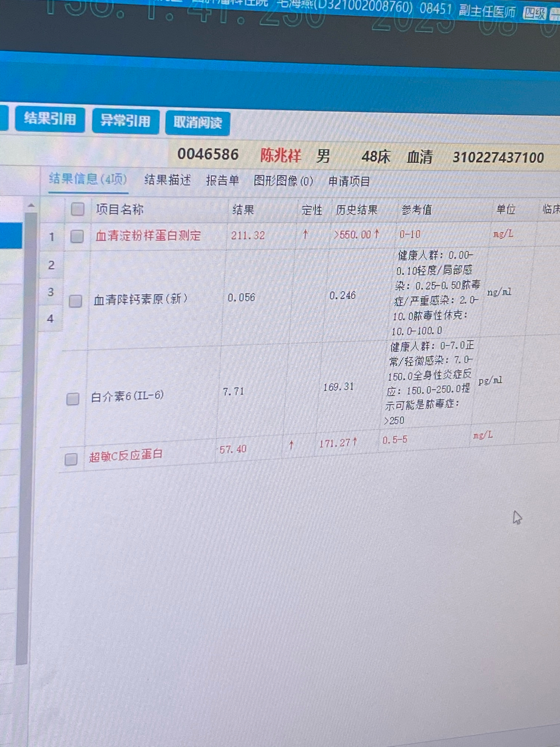Select row number 3
The width and height of the screenshot is (560, 747).
(x=51, y=292)
